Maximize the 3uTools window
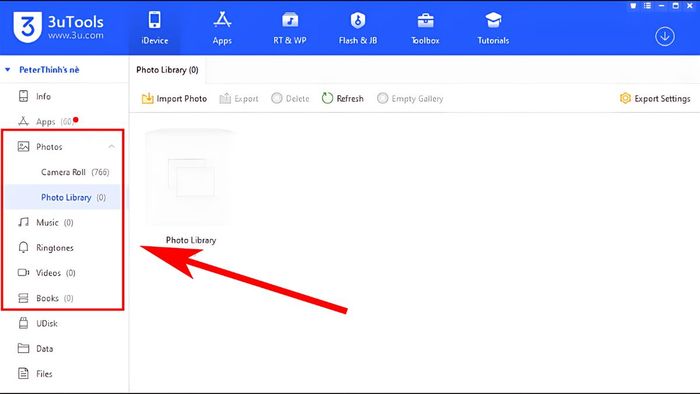The height and width of the screenshot is (394, 700). (x=676, y=6)
